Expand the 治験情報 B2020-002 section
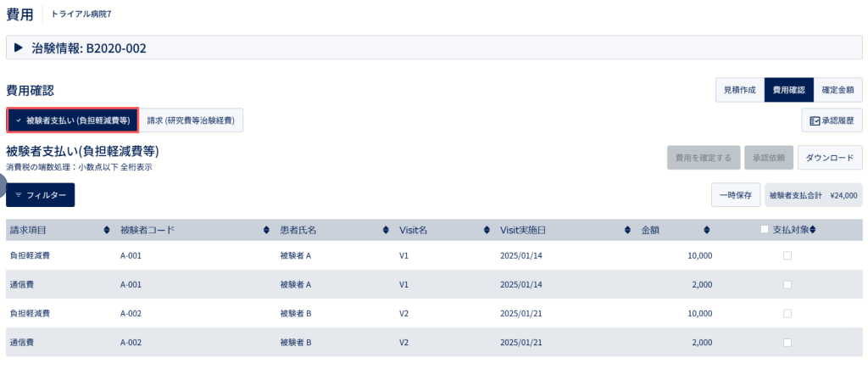The image size is (868, 369). [19, 48]
